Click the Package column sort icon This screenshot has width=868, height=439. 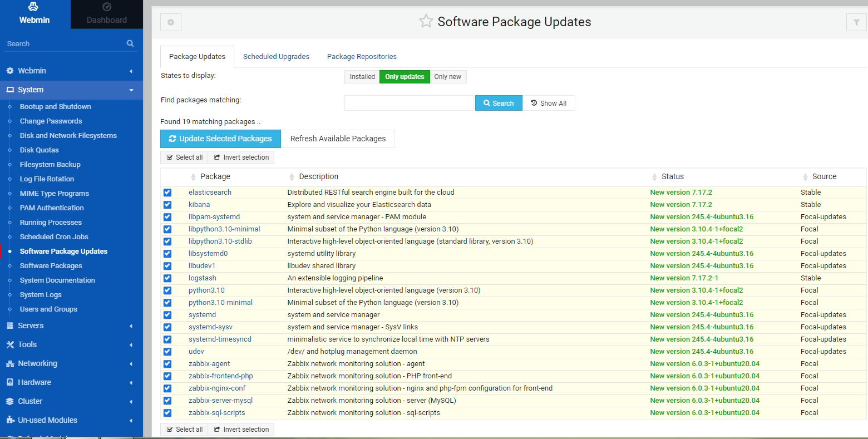(194, 177)
